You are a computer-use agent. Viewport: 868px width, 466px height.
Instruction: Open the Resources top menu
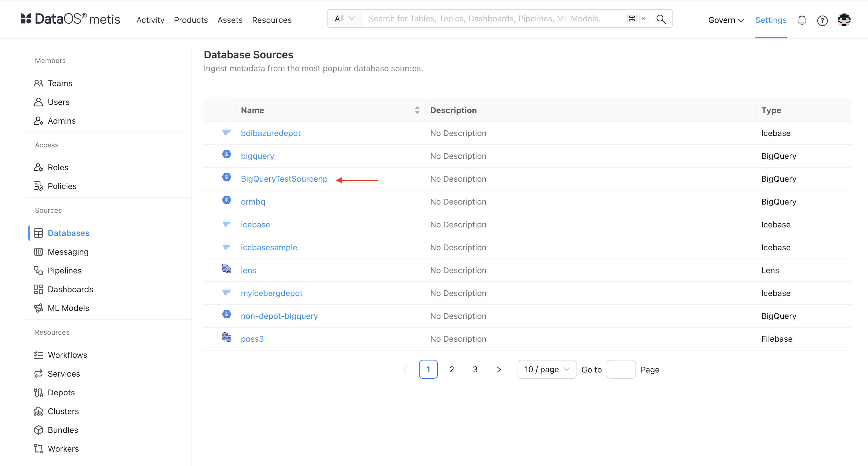coord(272,20)
